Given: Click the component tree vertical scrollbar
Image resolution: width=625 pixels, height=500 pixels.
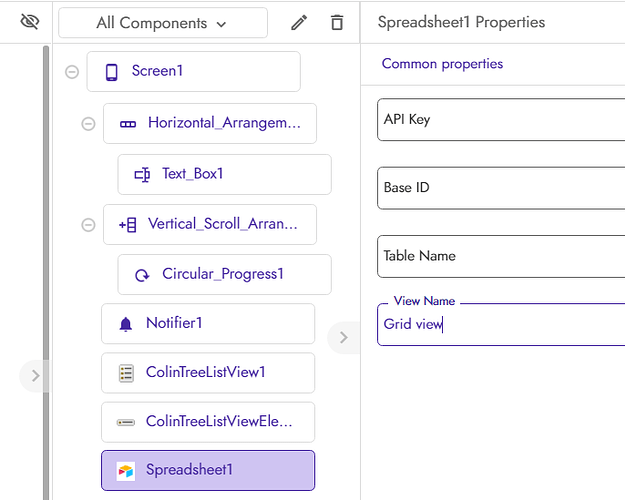Looking at the screenshot, I should click(46, 273).
